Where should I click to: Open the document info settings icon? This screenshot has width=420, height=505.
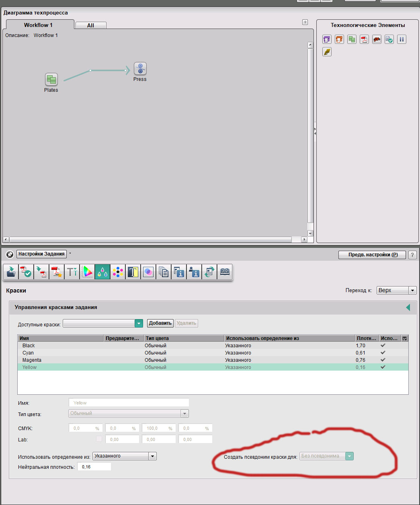(179, 272)
